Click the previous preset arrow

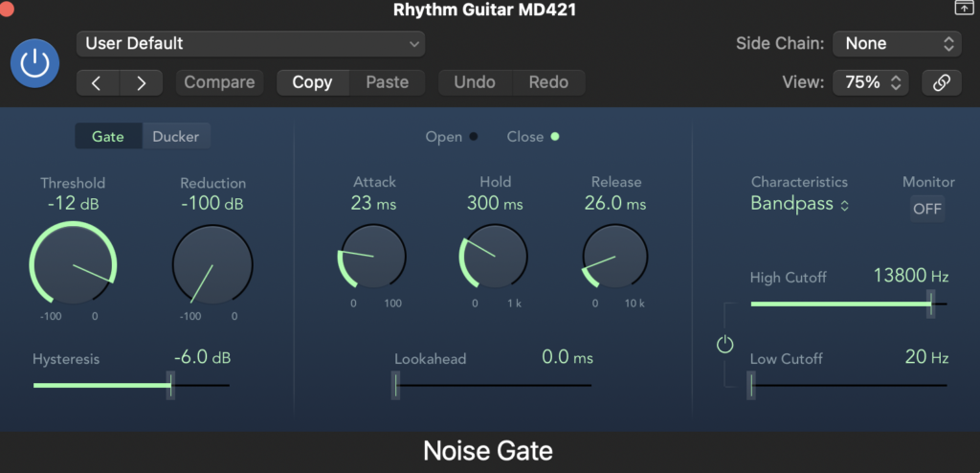tap(97, 82)
